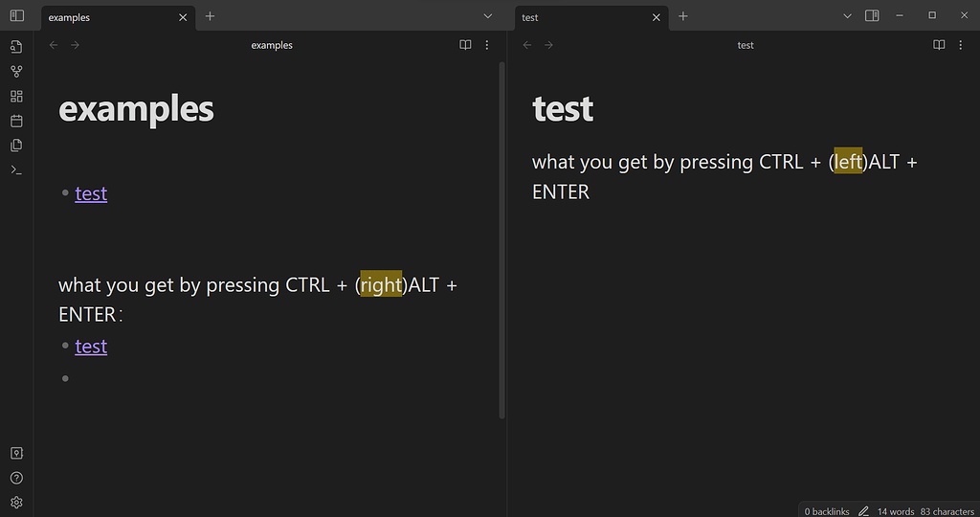Open the graph view from the ribbon

click(16, 71)
